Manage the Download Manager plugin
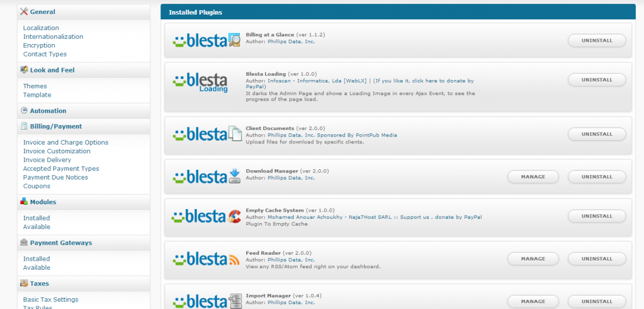Screen dimensions: 644x309 click(533, 177)
